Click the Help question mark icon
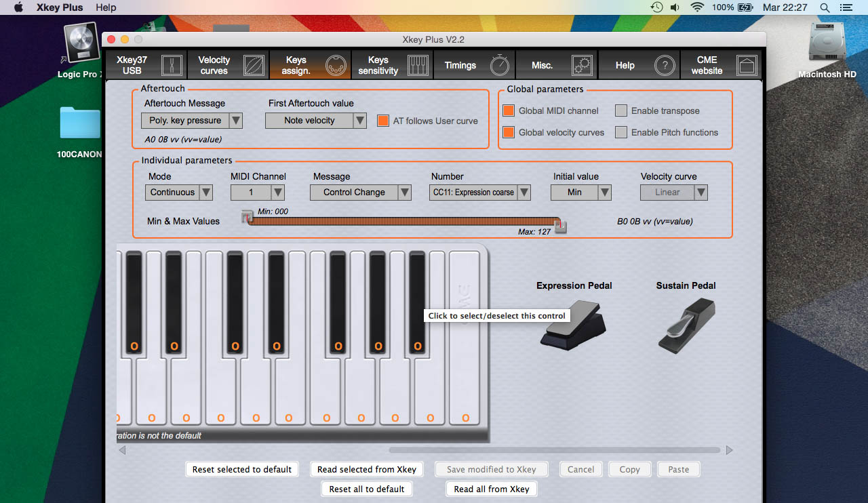Viewport: 868px width, 503px height. [664, 65]
